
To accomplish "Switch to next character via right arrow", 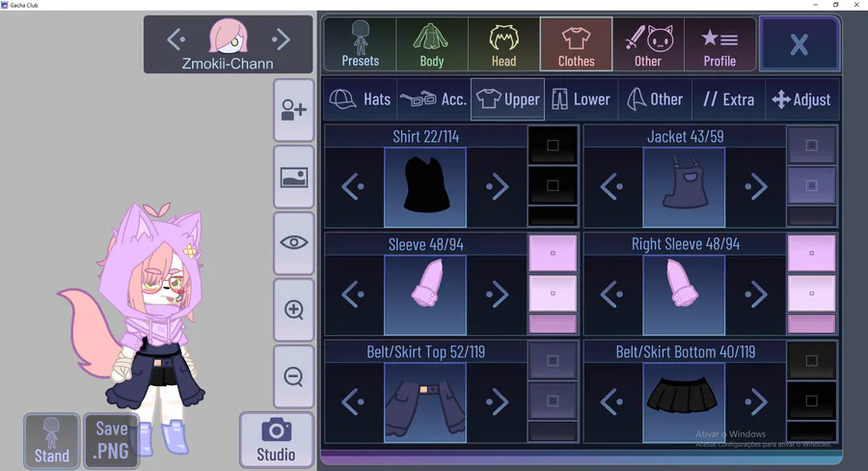I will click(282, 40).
